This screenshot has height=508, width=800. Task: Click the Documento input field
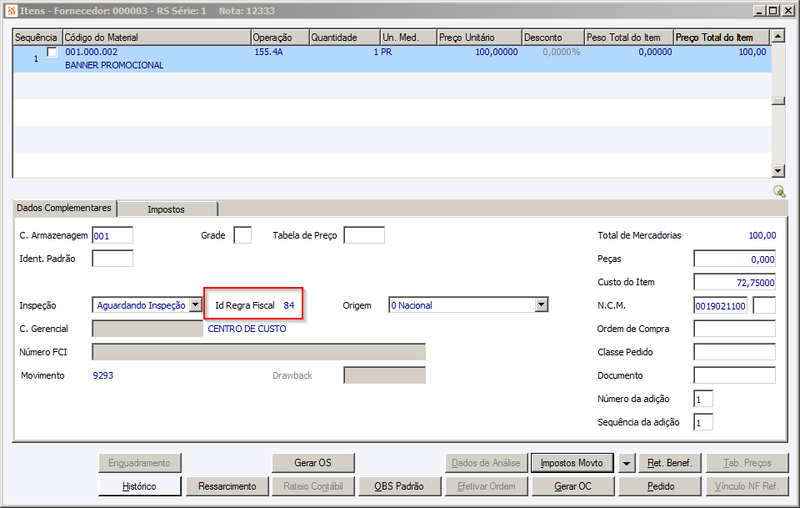click(735, 375)
